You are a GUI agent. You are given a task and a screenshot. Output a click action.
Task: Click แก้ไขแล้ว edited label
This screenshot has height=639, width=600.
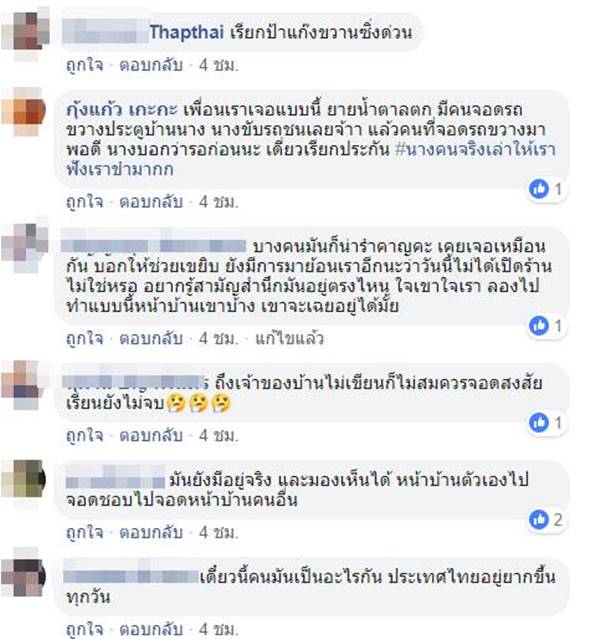pyautogui.click(x=289, y=338)
